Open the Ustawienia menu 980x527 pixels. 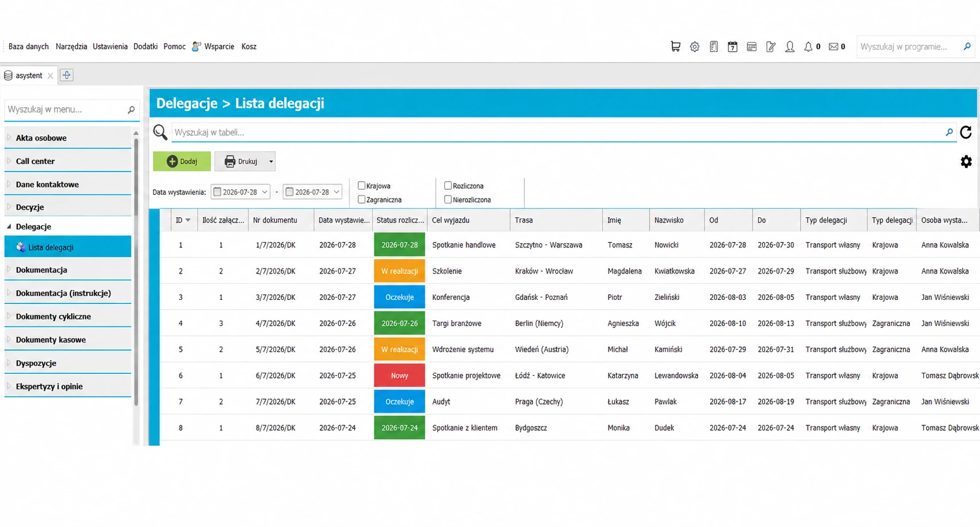point(110,46)
